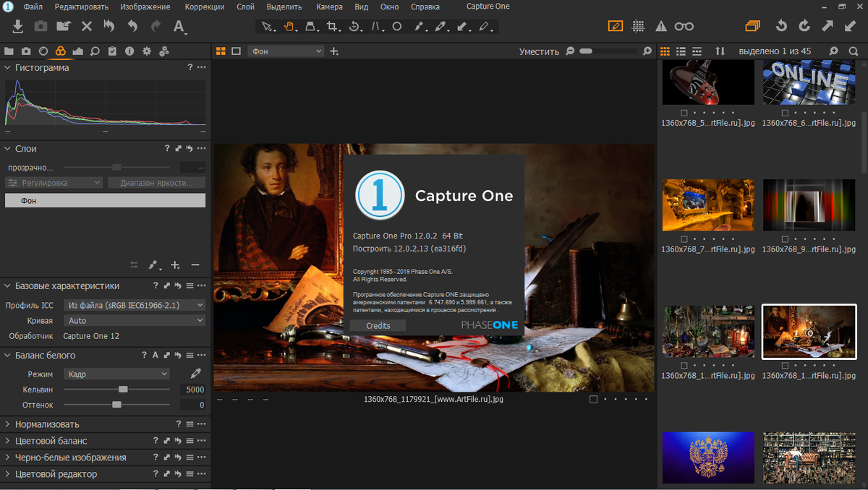868x490 pixels.
Task: Open the Слой menu
Action: coord(245,7)
